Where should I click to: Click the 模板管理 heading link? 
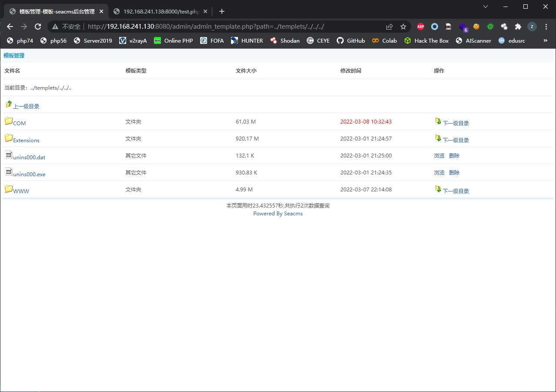tap(14, 55)
